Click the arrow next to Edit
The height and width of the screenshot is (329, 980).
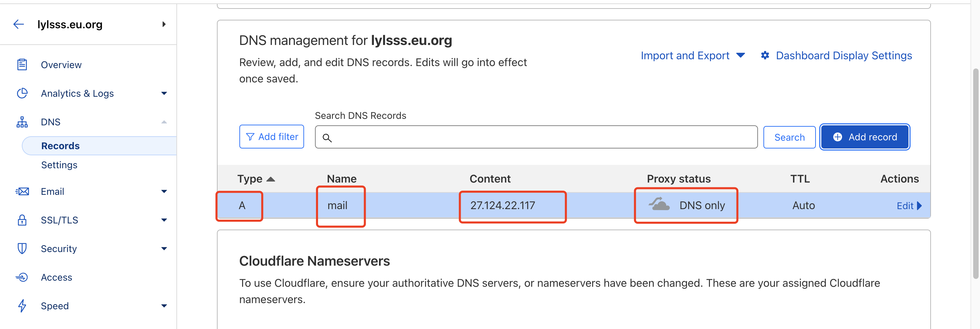click(x=919, y=206)
